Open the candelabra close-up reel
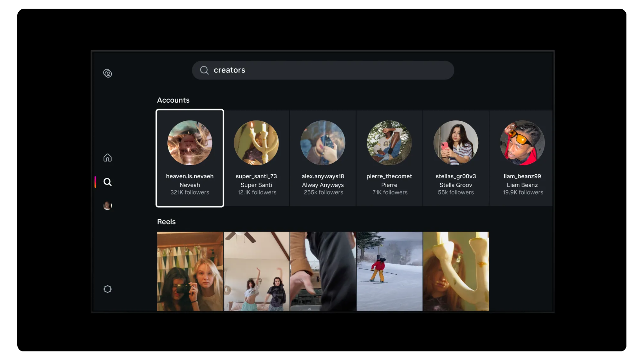Viewport: 644px width, 364px height. click(x=455, y=271)
